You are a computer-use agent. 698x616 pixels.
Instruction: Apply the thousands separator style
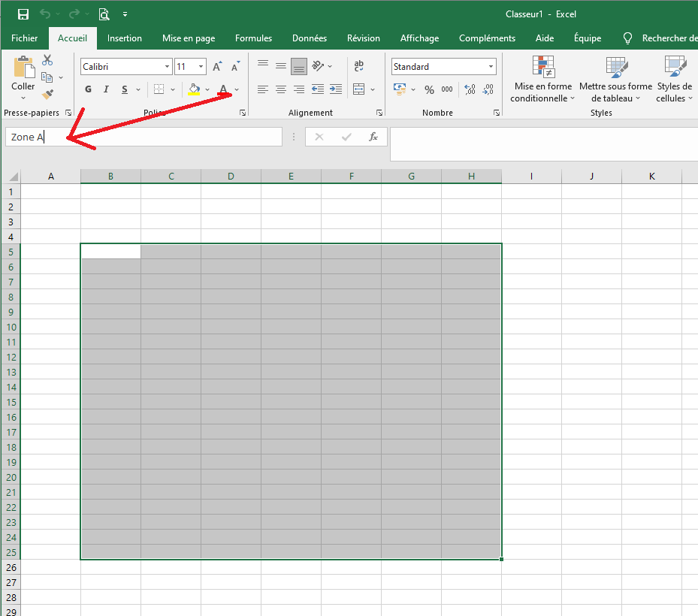click(x=447, y=89)
